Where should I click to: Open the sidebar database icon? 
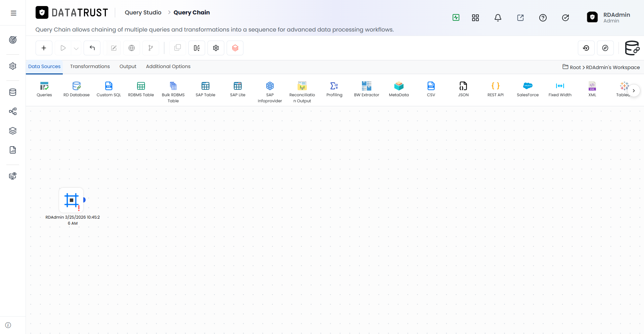click(x=13, y=92)
